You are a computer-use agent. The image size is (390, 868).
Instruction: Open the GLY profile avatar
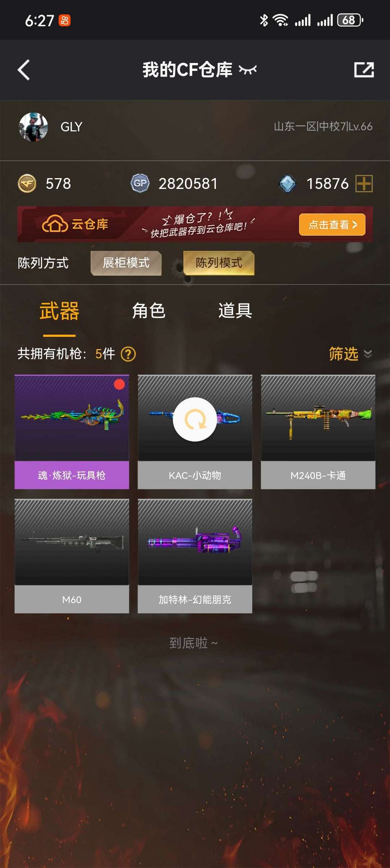(33, 127)
